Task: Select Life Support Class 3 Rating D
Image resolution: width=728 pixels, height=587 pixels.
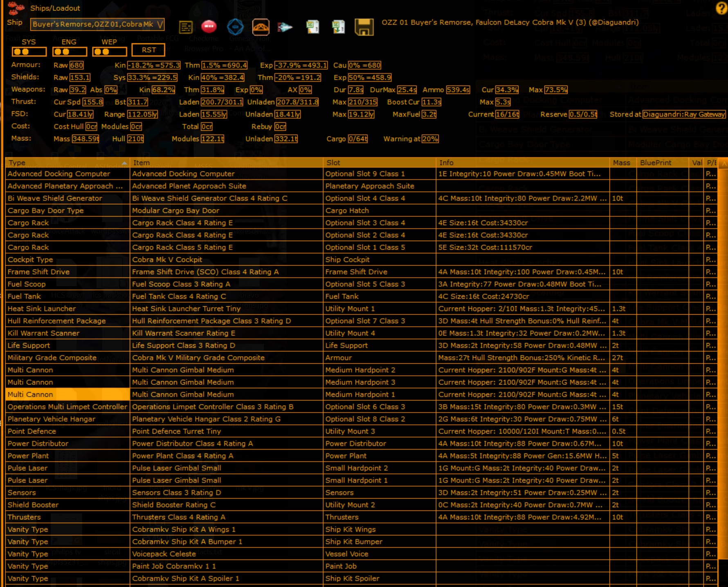Action: 226,345
